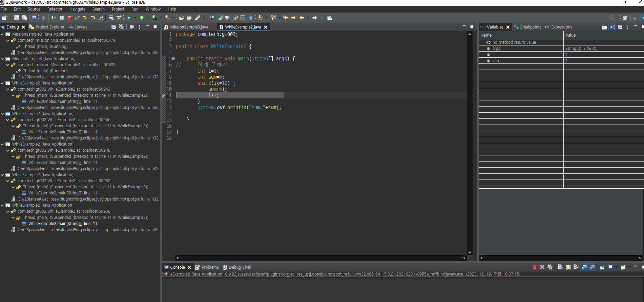Toggle Show Console When Standard Out Changes
Image resolution: width=644 pixels, height=302 pixels.
click(x=584, y=267)
